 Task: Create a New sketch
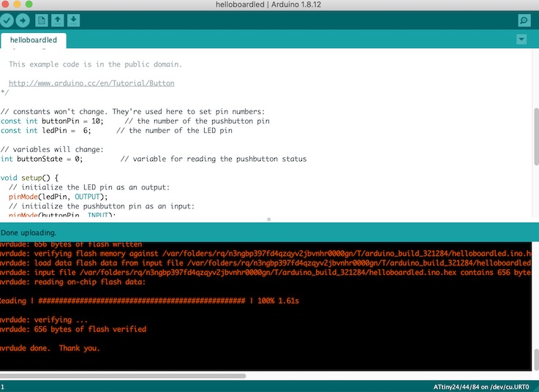click(42, 20)
